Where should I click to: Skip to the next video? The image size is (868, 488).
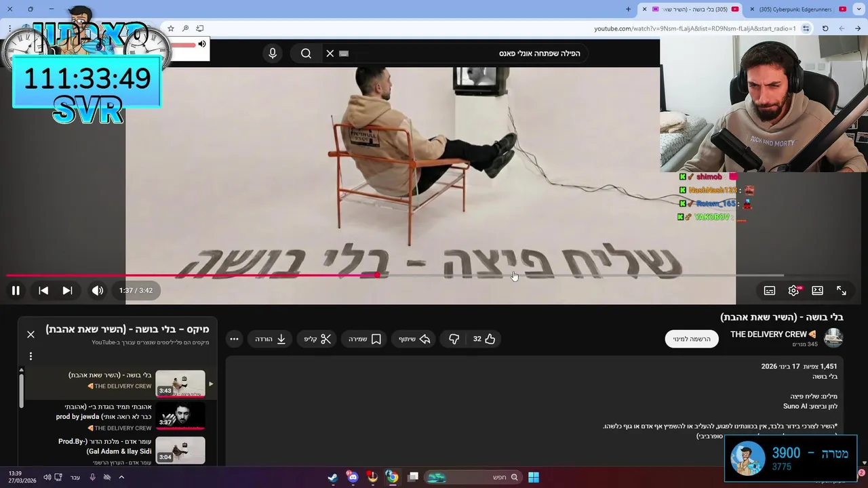point(67,290)
